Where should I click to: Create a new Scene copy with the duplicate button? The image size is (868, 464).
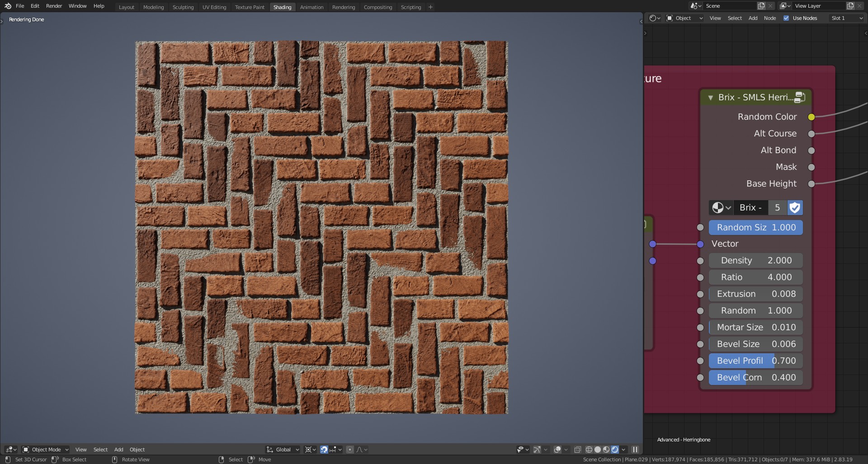click(x=761, y=5)
